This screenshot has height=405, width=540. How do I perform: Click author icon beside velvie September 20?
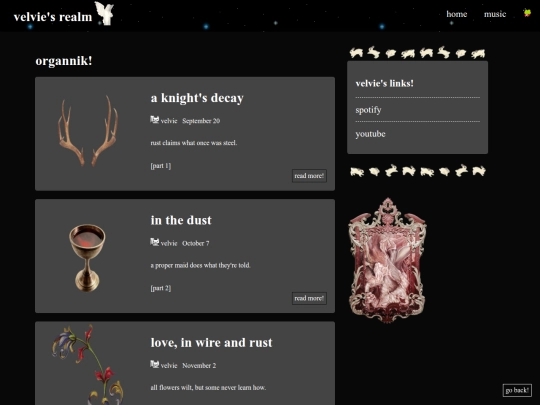155,120
